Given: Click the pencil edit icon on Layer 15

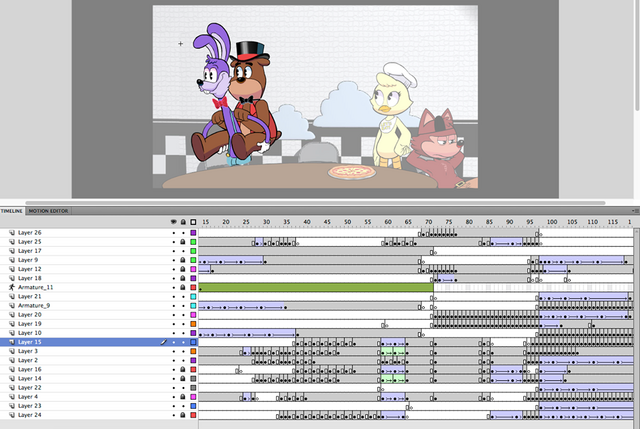Looking at the screenshot, I should point(163,342).
